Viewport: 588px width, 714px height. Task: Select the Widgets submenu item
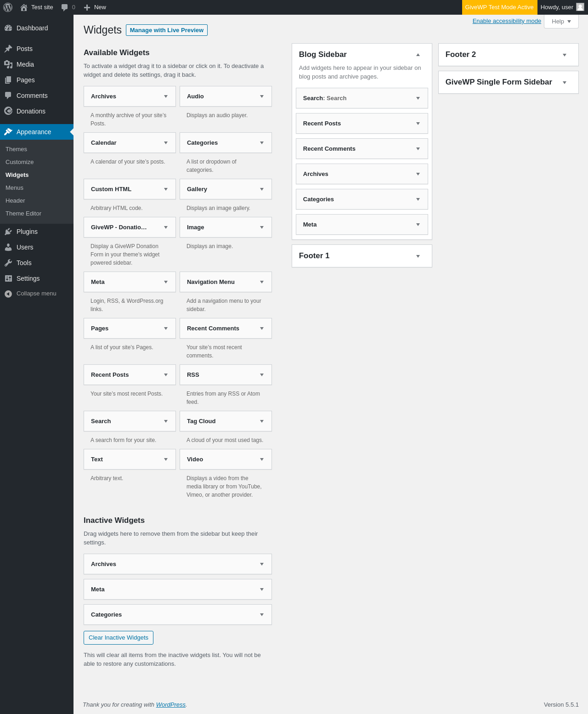[37, 175]
